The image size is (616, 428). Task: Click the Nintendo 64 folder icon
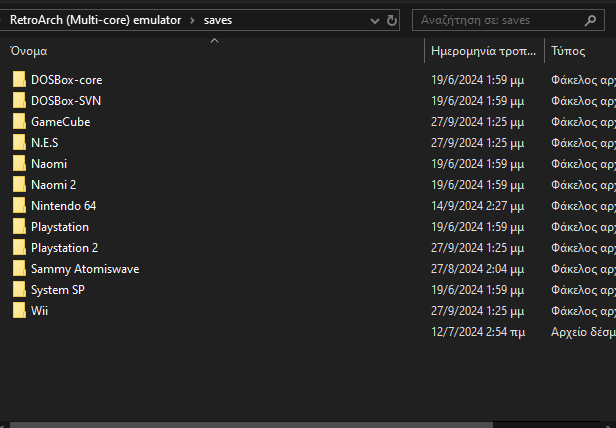coord(19,205)
